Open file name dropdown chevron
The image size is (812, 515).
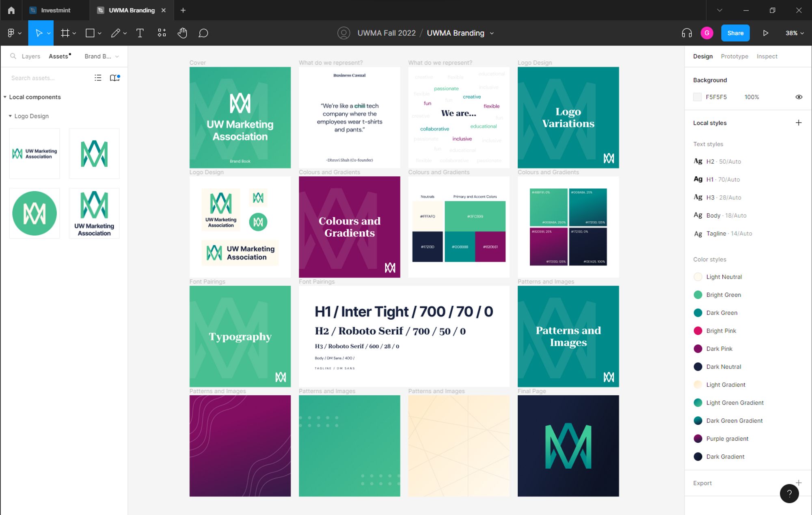pos(492,33)
